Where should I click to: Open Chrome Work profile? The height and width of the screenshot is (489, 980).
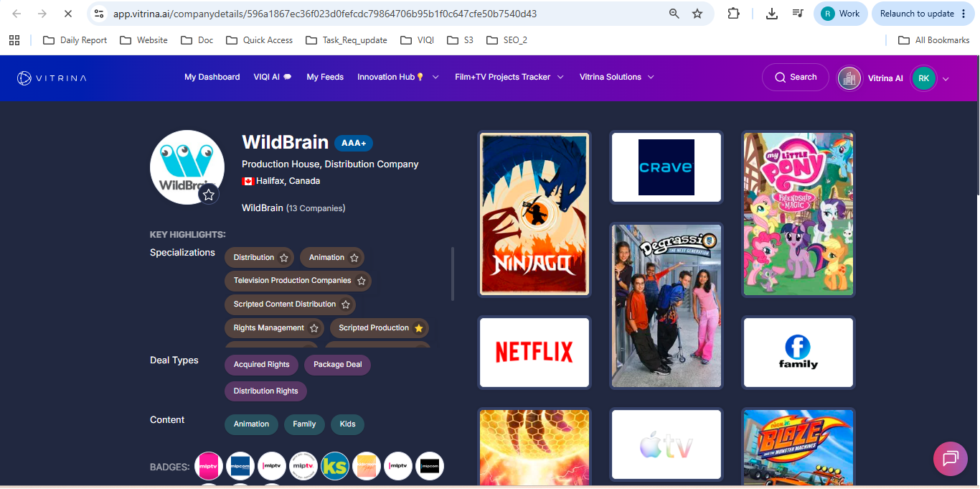[x=841, y=14]
